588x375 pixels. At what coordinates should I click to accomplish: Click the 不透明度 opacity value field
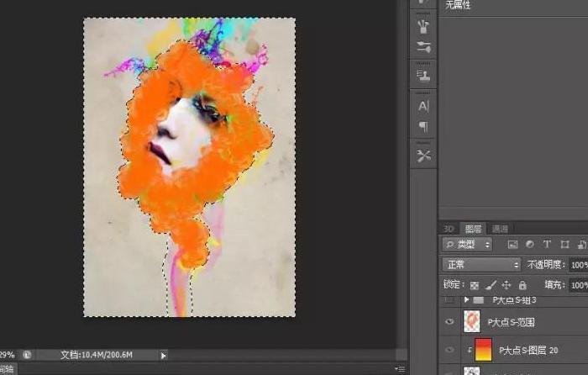pyautogui.click(x=578, y=265)
